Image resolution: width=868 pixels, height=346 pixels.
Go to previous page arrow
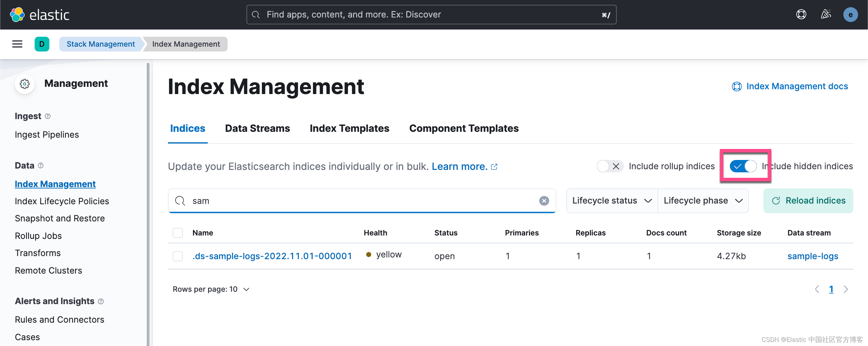coord(817,289)
